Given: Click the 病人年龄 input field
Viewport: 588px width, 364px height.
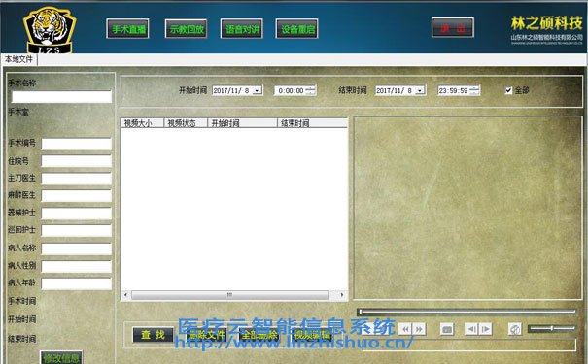Looking at the screenshot, I should (76, 283).
